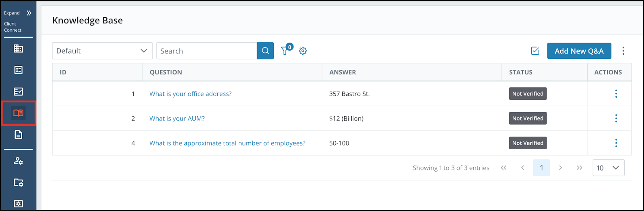Click 'Showing 1 to 3 of 3 entries' text
Image resolution: width=644 pixels, height=211 pixels.
[451, 168]
